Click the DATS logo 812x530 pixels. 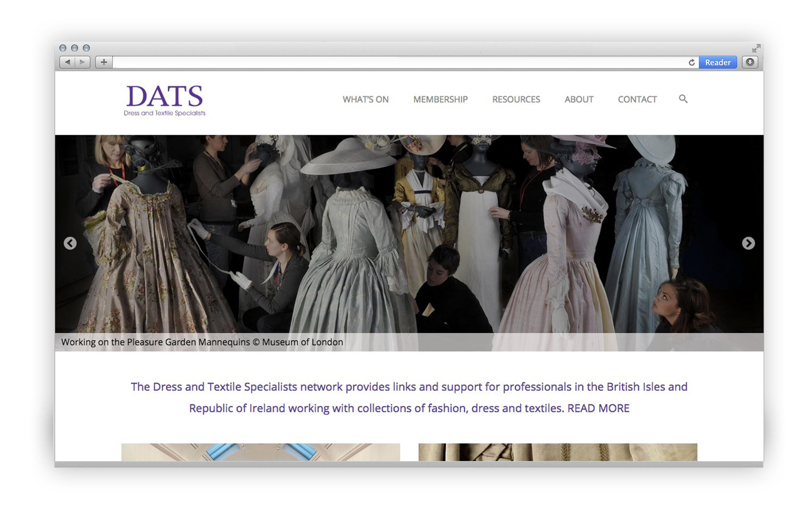click(165, 99)
